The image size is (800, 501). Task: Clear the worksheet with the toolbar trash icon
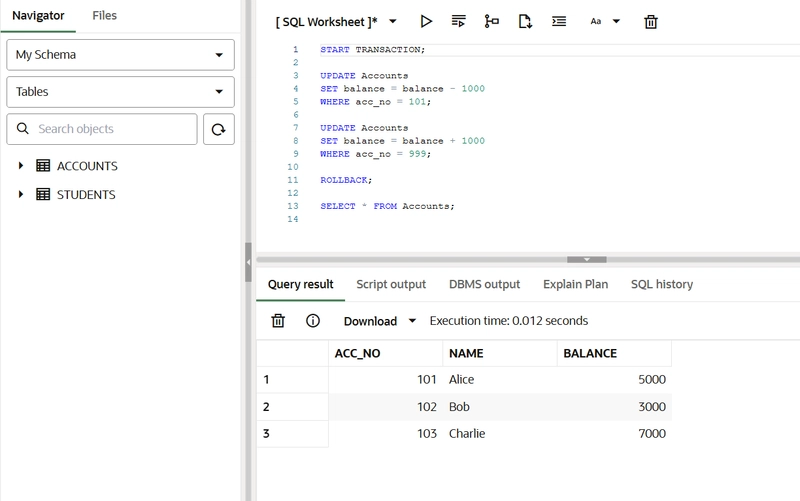tap(651, 21)
